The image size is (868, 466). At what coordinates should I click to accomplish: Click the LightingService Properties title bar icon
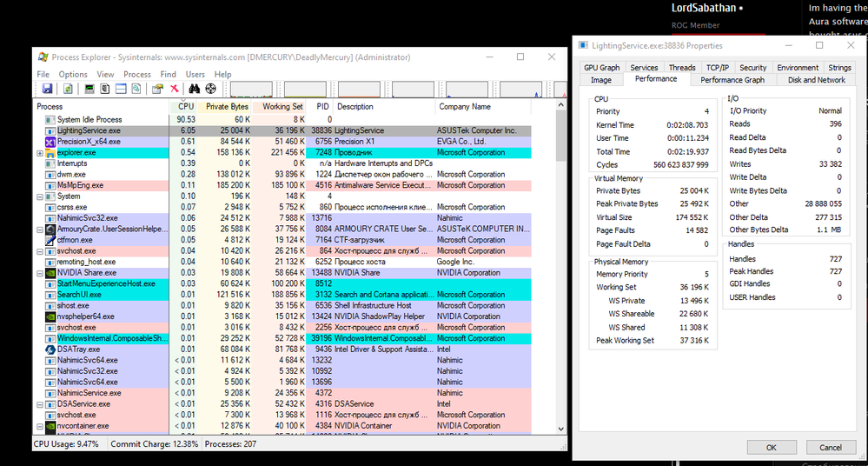[583, 45]
